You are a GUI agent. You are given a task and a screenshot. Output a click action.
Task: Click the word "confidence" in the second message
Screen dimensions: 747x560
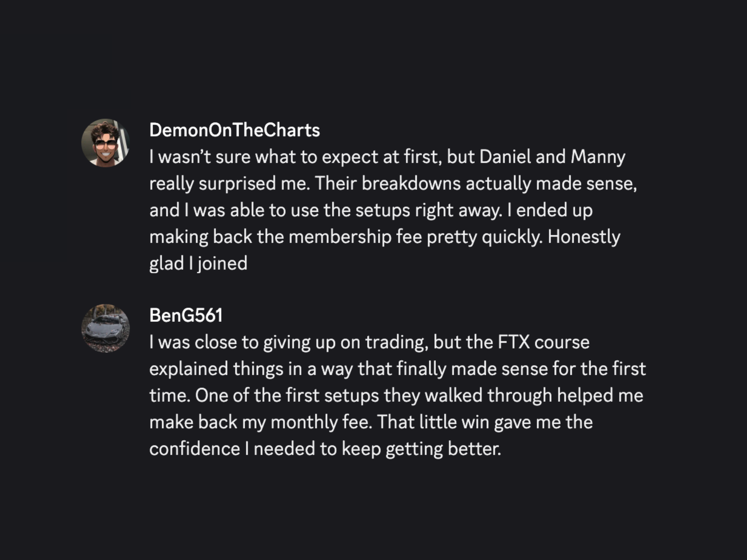(195, 449)
